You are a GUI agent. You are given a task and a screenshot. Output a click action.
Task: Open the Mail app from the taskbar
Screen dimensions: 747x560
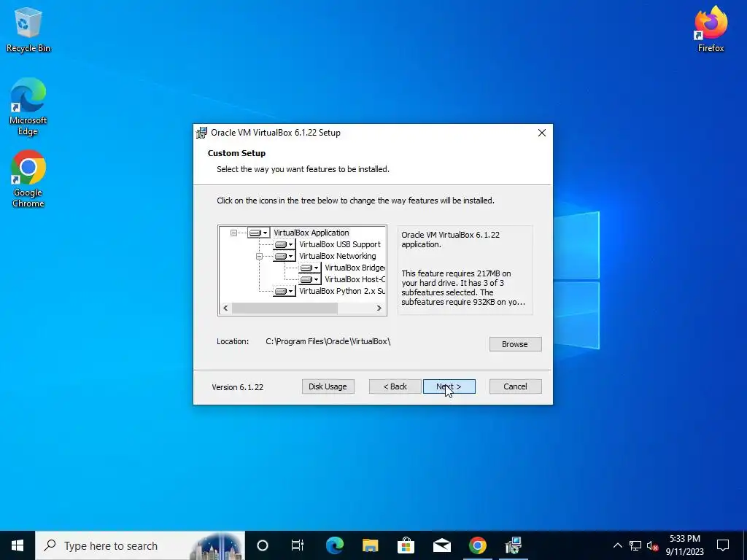[441, 545]
